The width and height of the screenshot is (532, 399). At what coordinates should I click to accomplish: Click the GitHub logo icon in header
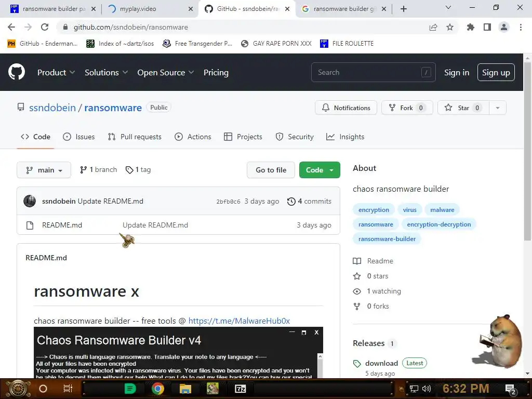pos(17,72)
